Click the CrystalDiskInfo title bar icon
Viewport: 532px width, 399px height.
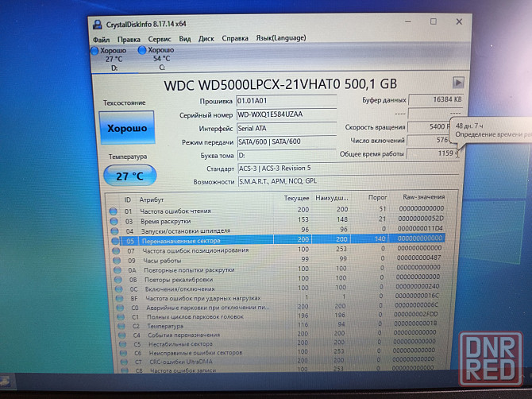pos(98,25)
